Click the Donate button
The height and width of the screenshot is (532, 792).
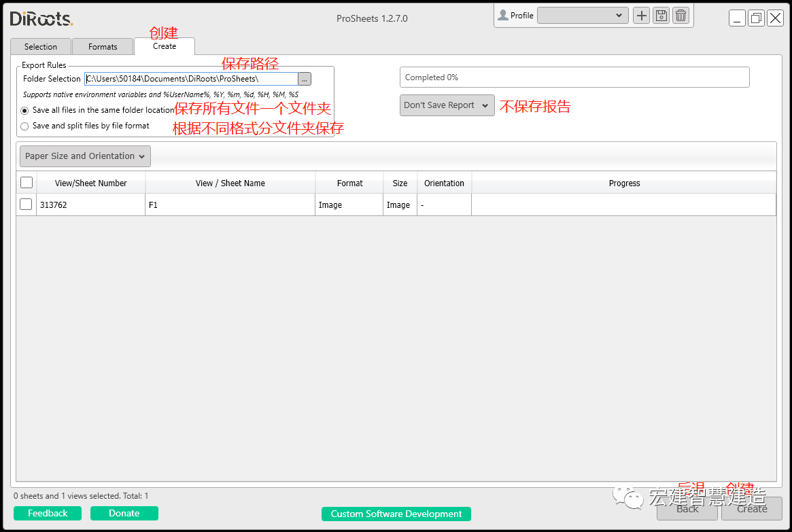coord(124,514)
